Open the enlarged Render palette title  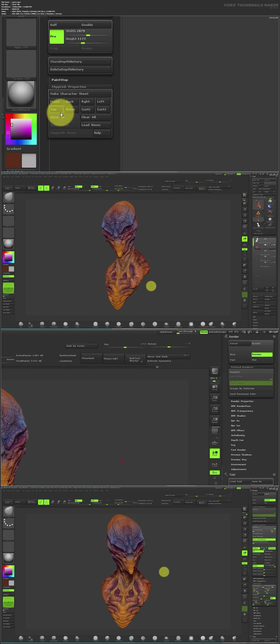234,336
